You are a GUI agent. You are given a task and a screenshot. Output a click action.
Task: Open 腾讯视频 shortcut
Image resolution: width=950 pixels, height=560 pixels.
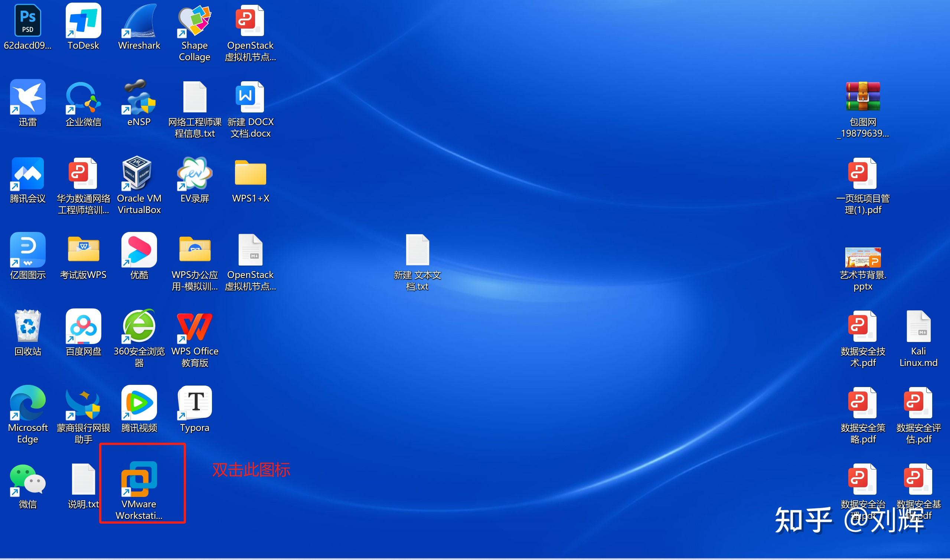[x=139, y=403]
